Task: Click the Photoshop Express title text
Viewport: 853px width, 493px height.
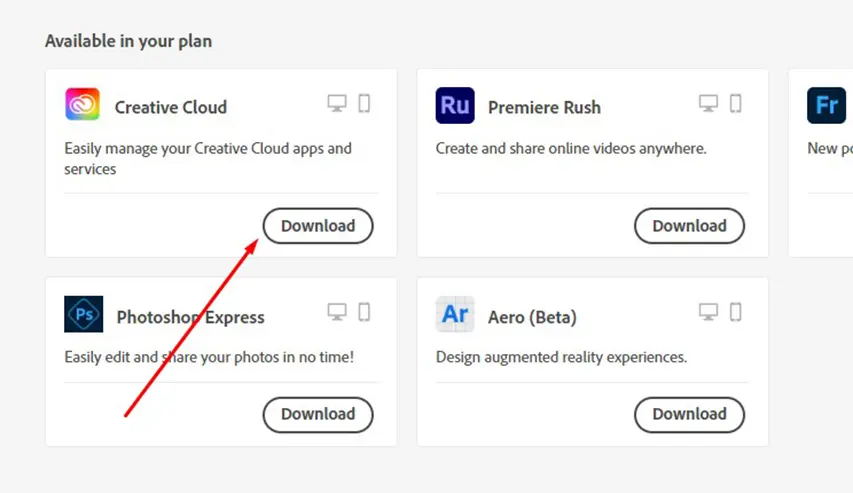Action: click(x=190, y=317)
